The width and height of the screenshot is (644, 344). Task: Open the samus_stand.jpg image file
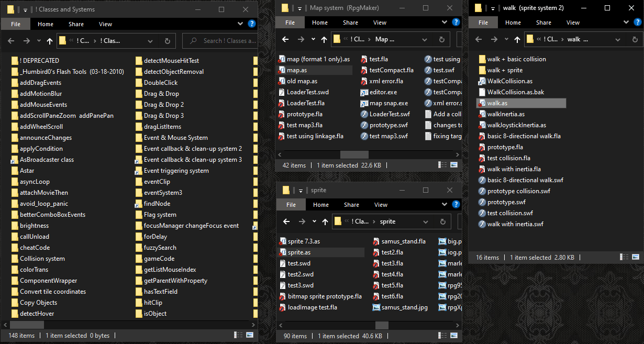coord(404,307)
